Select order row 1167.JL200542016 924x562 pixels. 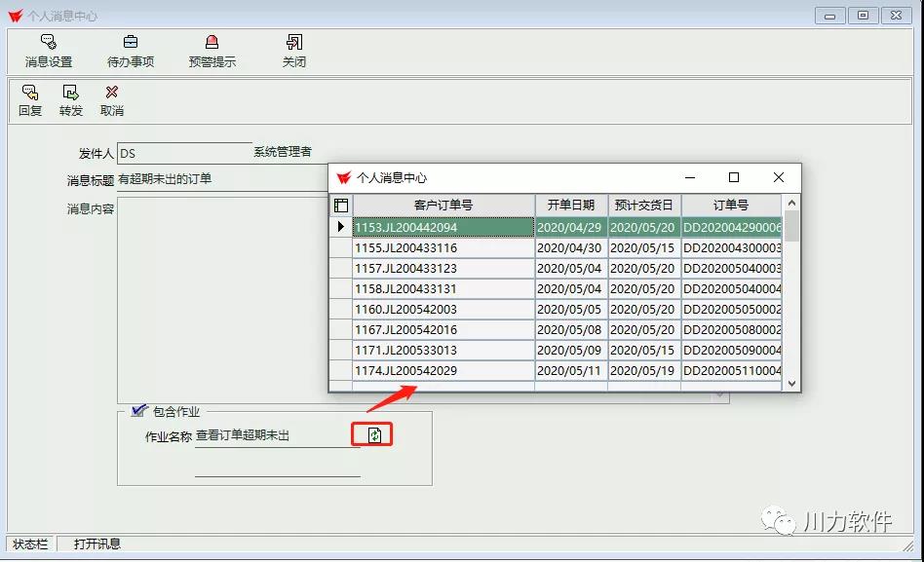tap(443, 330)
